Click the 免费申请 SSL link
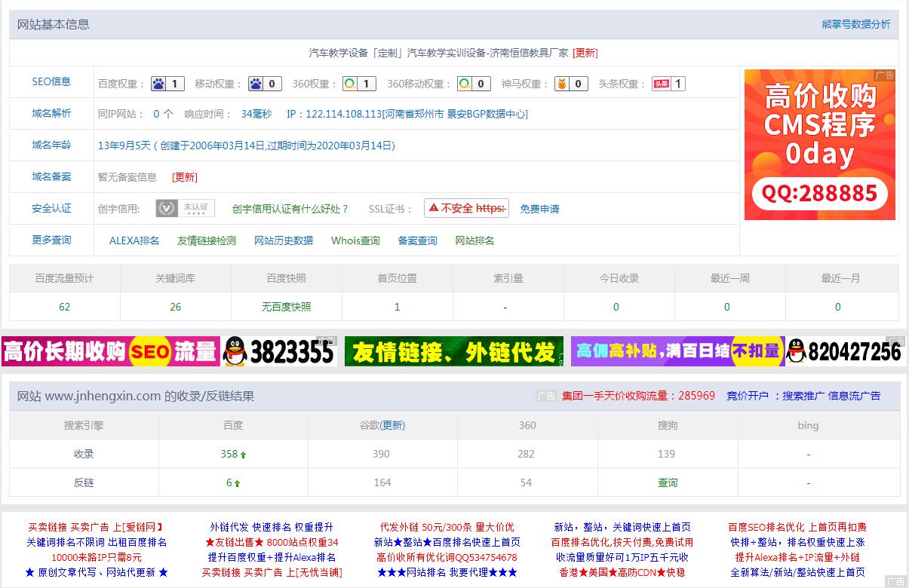Screen dimensions: 909x588 tap(539, 209)
